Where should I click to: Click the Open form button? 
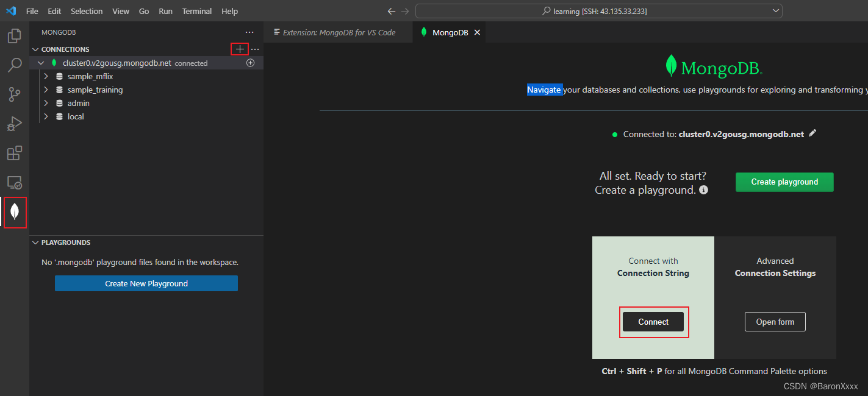coord(775,322)
